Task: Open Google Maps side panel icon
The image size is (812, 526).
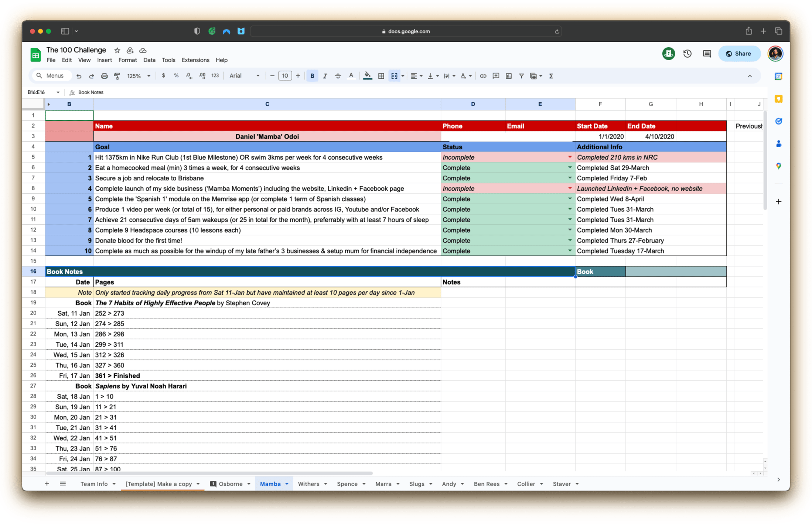Action: 778,166
